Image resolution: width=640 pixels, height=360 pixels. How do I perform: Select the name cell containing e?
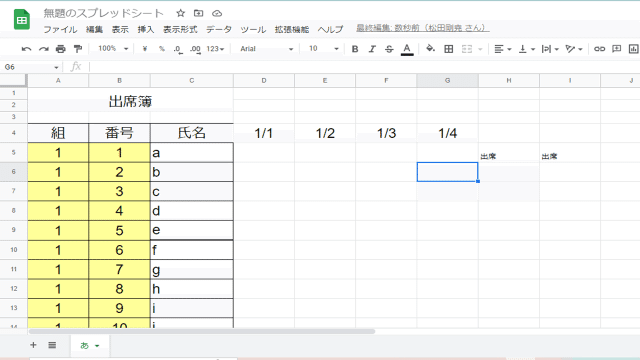tap(191, 230)
